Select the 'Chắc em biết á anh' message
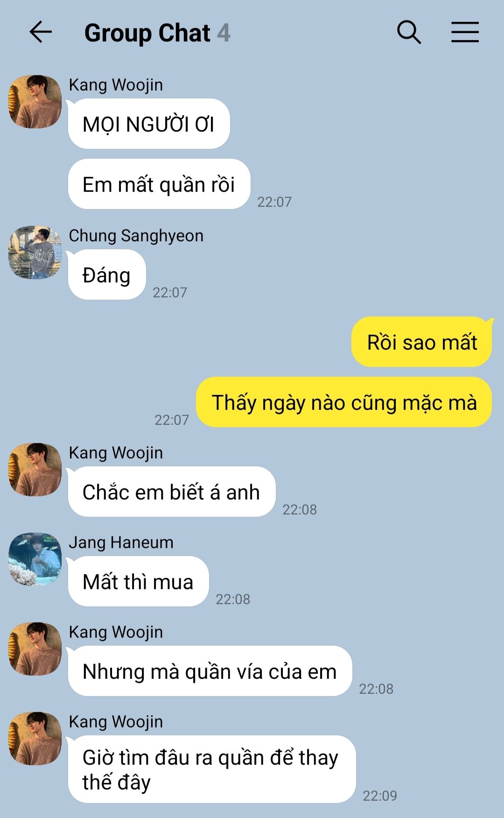This screenshot has height=818, width=504. [x=172, y=492]
